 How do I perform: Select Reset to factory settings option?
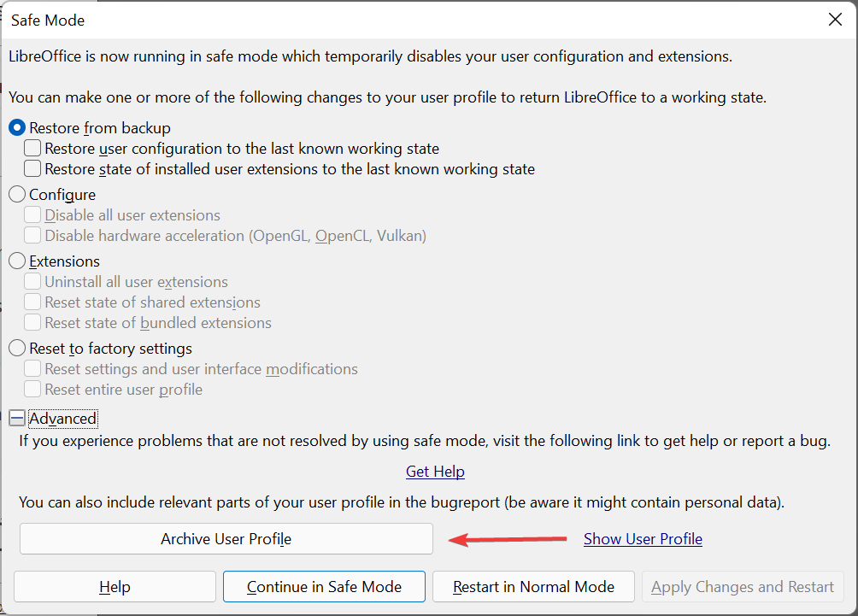pos(17,349)
